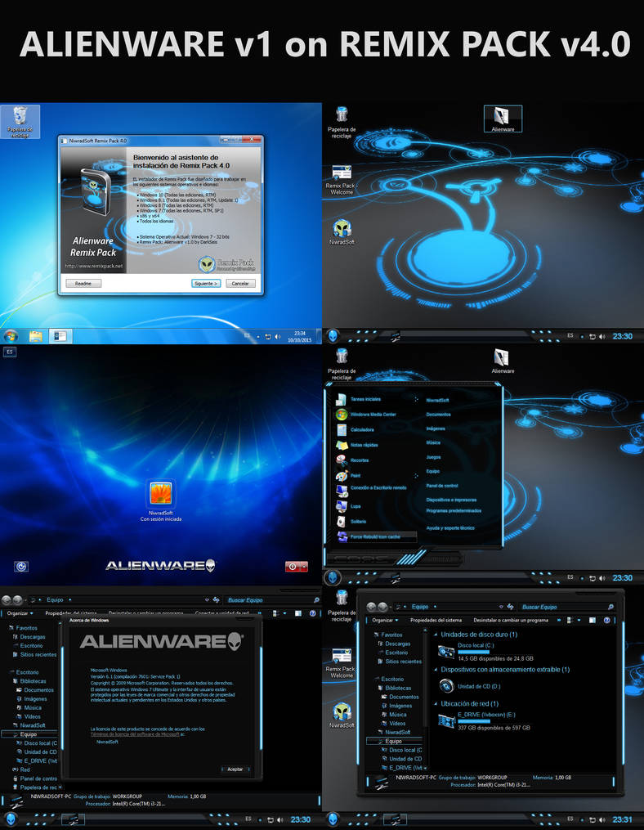Image resolution: width=644 pixels, height=830 pixels.
Task: Click Buscar Equipo field above the About dialog
Action: click(272, 599)
